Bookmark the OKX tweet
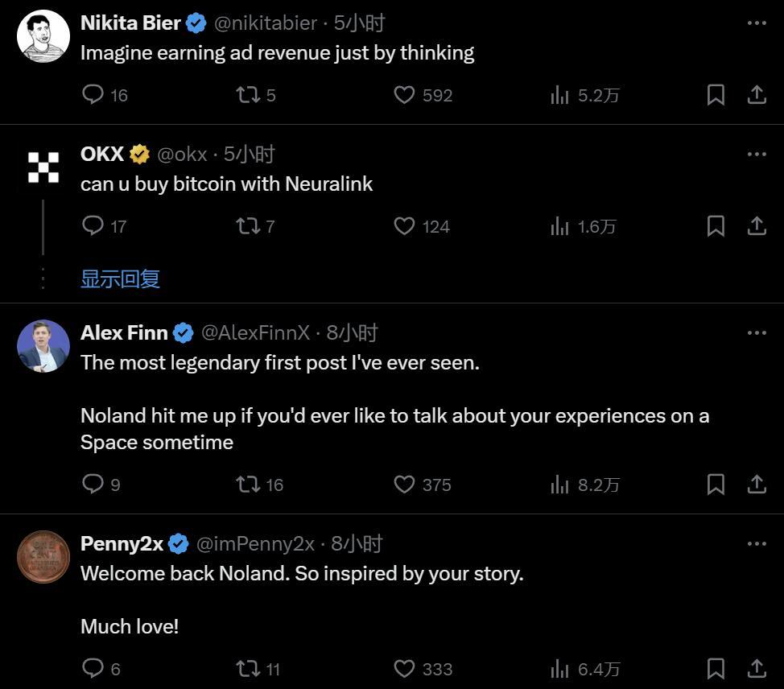 (x=716, y=226)
